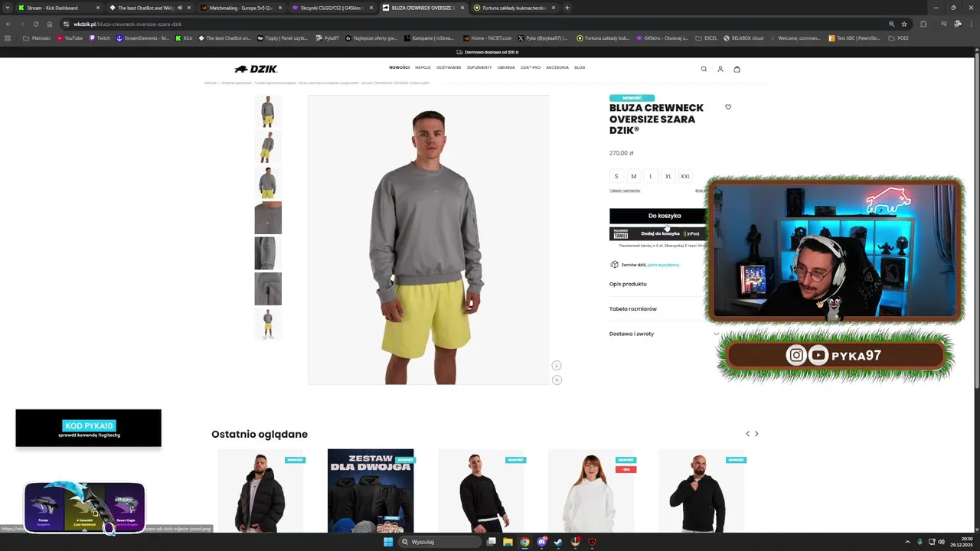Open the red shield app on taskbar
The width and height of the screenshot is (980, 551).
592,542
